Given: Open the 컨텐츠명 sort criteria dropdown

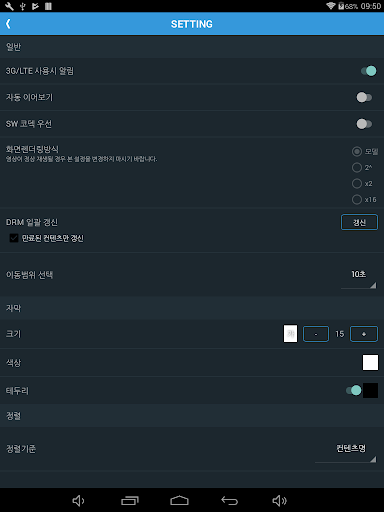Looking at the screenshot, I should click(346, 452).
